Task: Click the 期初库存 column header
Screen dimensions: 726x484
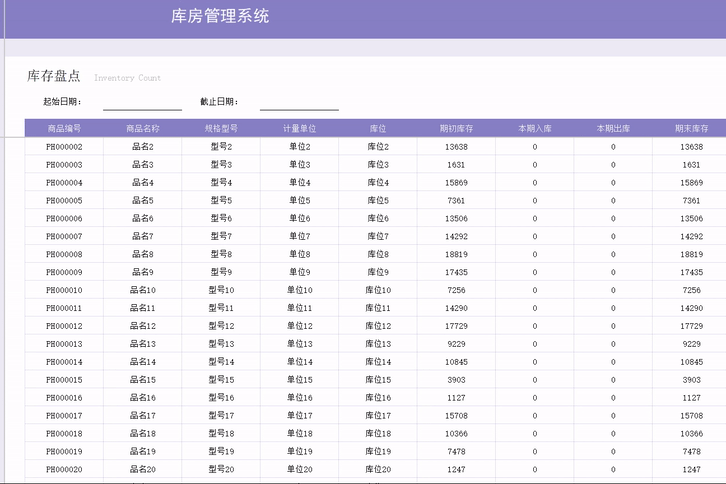Action: [456, 128]
